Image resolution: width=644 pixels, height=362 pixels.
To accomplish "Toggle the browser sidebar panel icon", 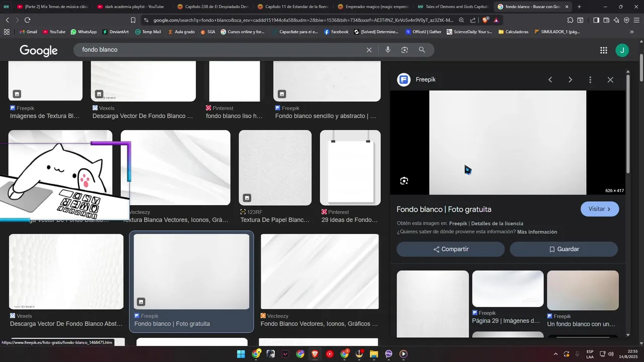I will [x=596, y=20].
